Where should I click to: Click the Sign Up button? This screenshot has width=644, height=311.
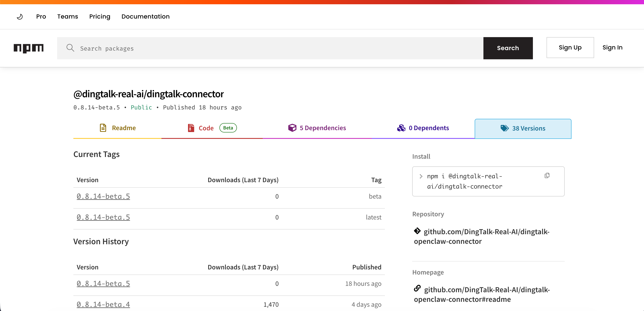570,48
